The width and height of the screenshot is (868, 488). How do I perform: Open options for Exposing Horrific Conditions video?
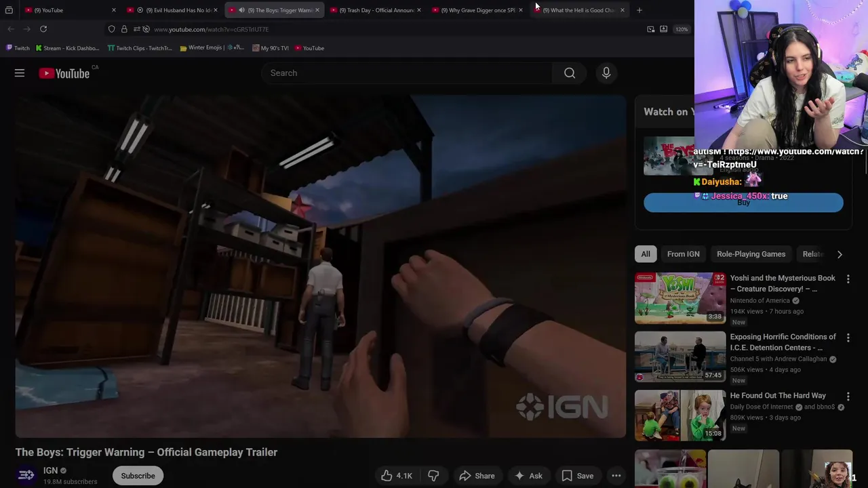click(848, 338)
